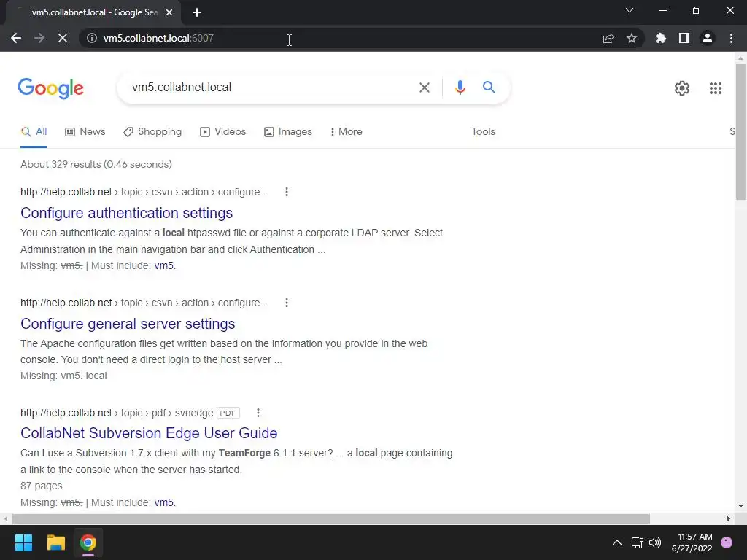Share this page icon in address bar

(x=608, y=38)
